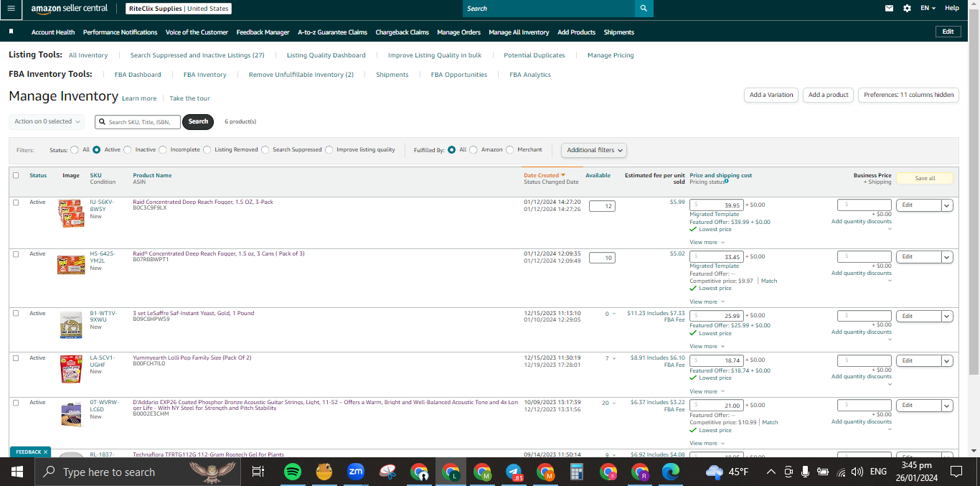Open Chrome with the R profile badge
The width and height of the screenshot is (980, 486).
[x=639, y=472]
